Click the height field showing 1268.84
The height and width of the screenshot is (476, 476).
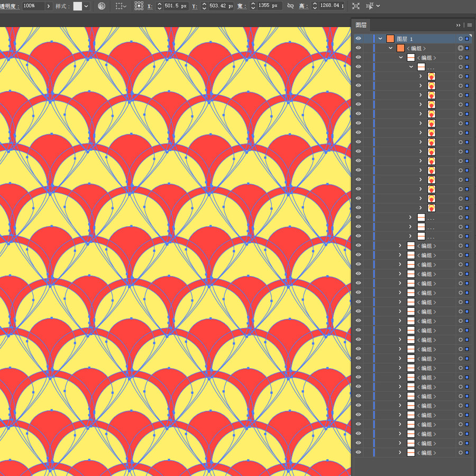(332, 6)
